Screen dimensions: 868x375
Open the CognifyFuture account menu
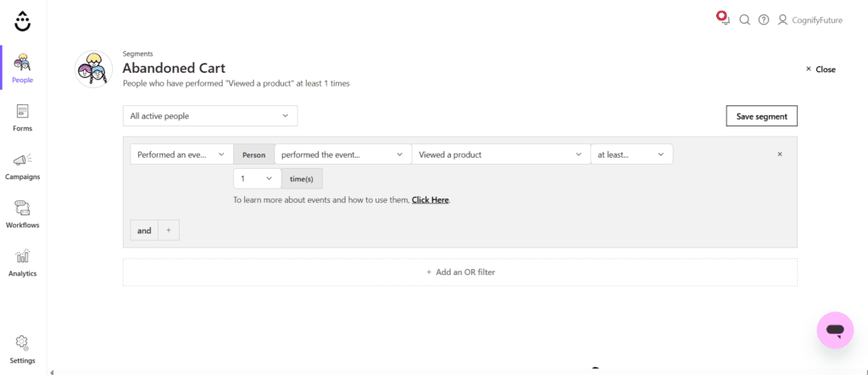[810, 20]
